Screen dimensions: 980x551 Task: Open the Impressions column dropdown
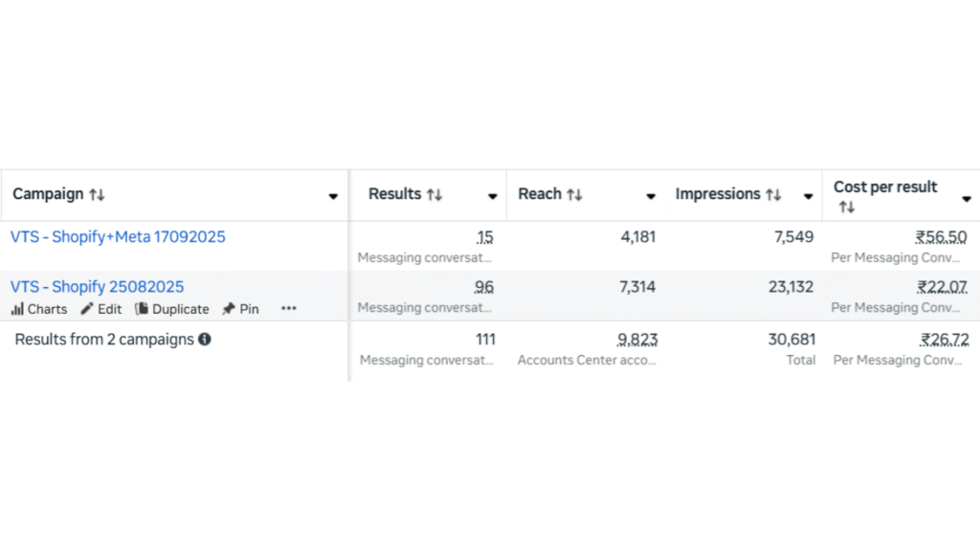(x=808, y=196)
